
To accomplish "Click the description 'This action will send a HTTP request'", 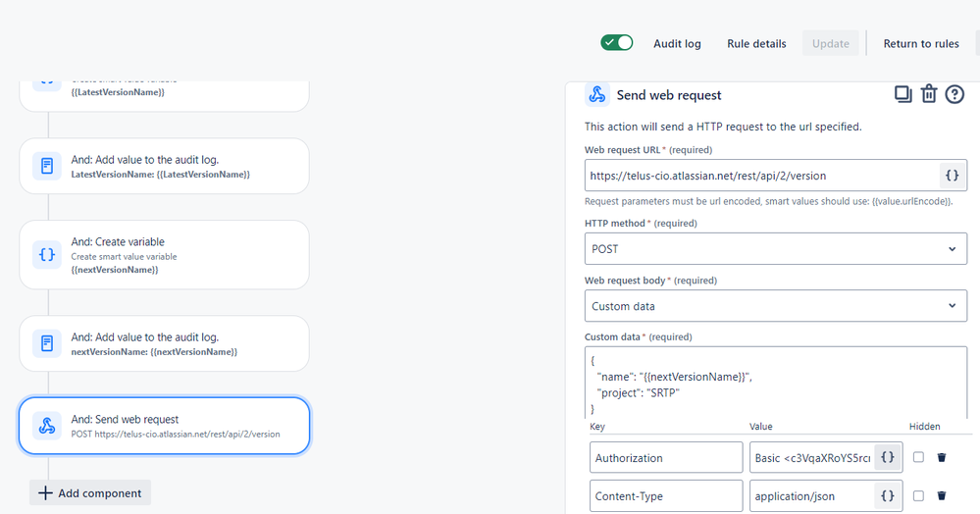I will click(723, 127).
